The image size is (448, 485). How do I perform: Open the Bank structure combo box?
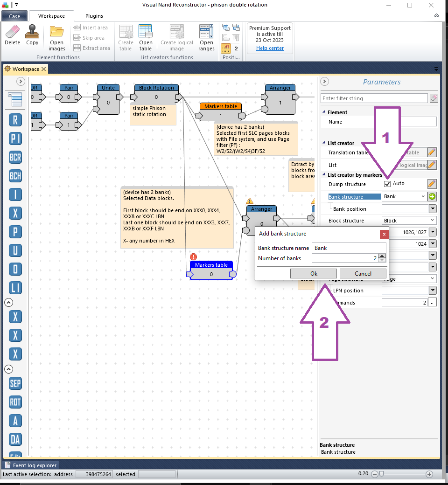click(404, 196)
